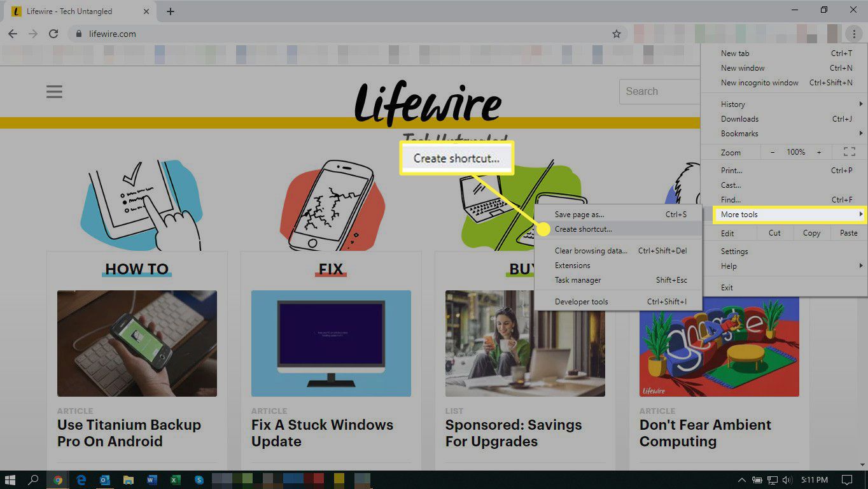Open the FIX section heading
The width and height of the screenshot is (868, 489).
coord(331,269)
